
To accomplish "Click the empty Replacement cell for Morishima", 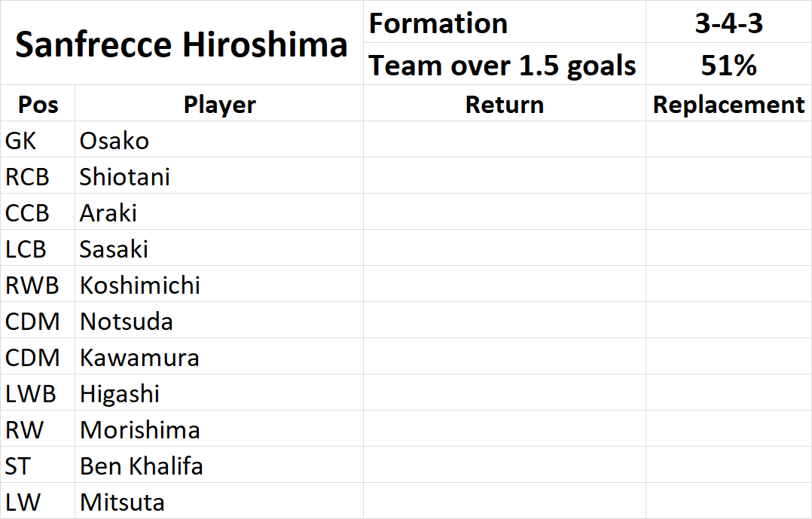I will 728,429.
